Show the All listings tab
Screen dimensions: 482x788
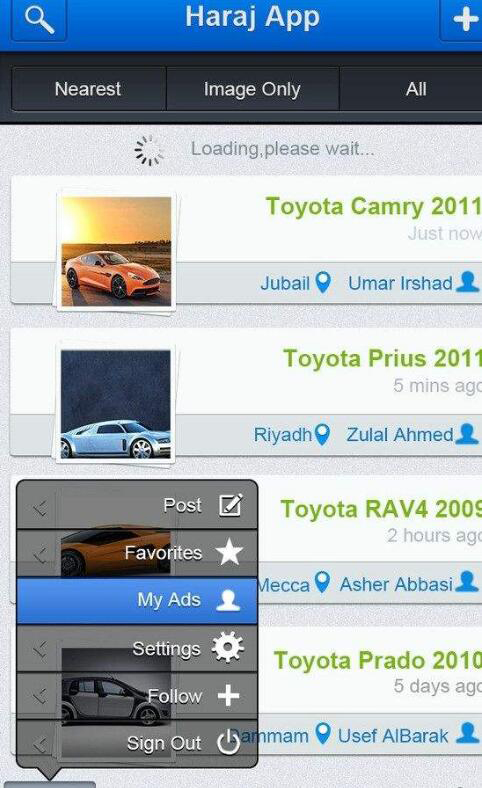pos(416,89)
